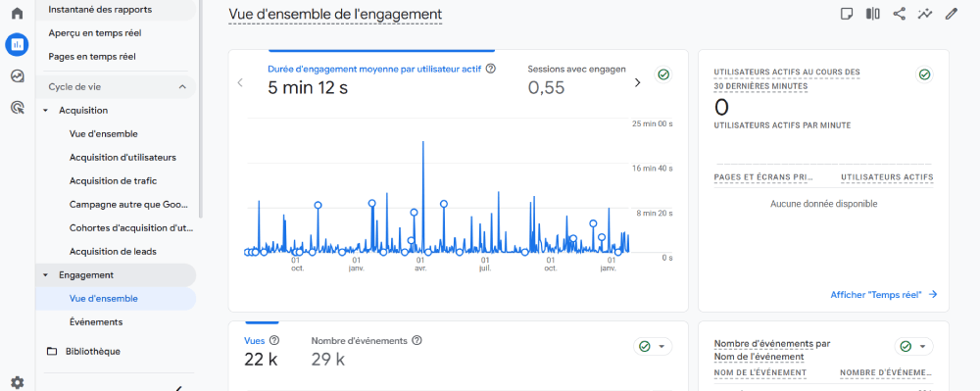Image resolution: width=980 pixels, height=391 pixels.
Task: Click help icon next to Nombre d'événements
Action: 417,340
